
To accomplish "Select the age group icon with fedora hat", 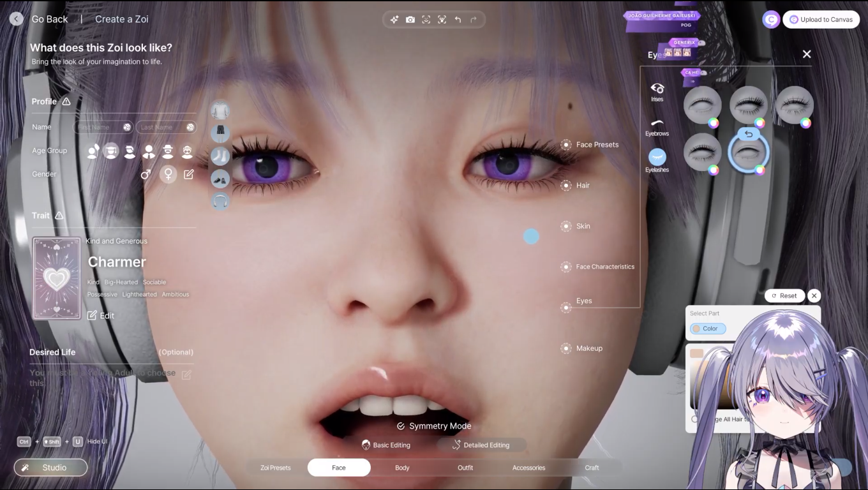I will tap(168, 151).
